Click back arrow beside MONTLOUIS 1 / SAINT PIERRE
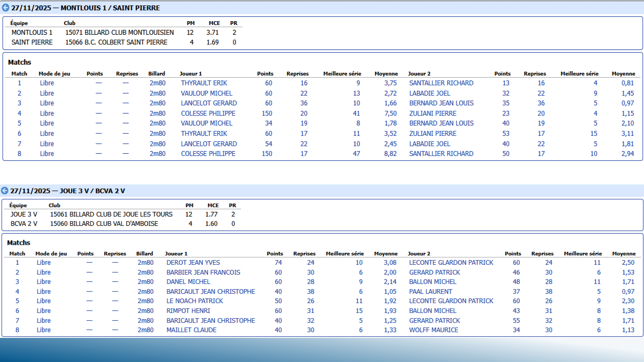This screenshot has width=644, height=362. 6,8
